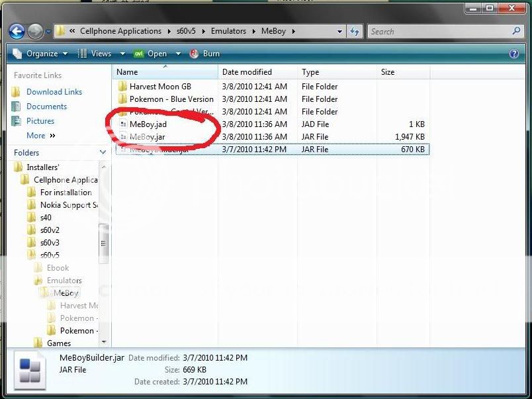Click the Open toolbar button
This screenshot has height=399, width=532.
coord(150,54)
